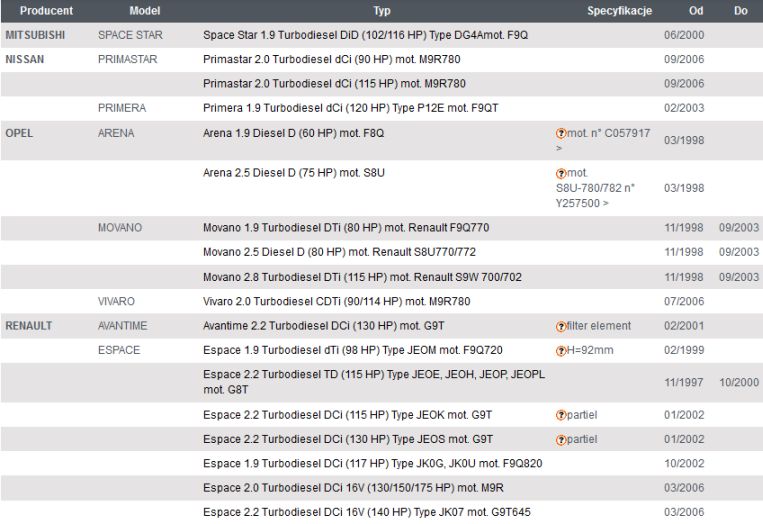Click help icon beside S8U-780/782 specification

pos(561,173)
